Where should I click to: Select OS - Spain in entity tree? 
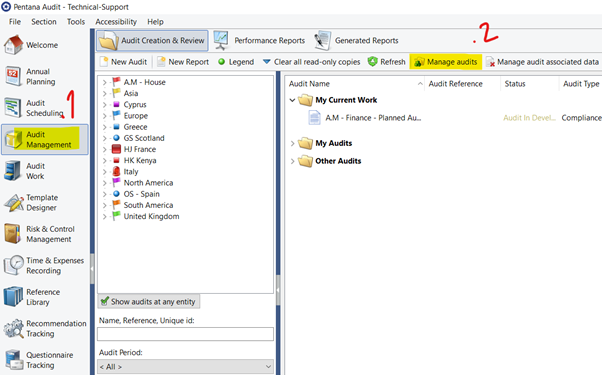pos(141,194)
